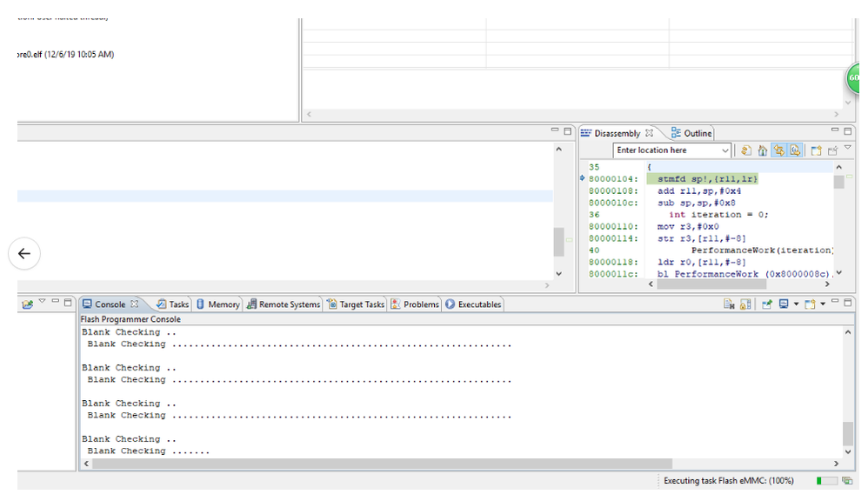
Task: Click the elf file entry dated 12/6/19
Action: [66, 54]
